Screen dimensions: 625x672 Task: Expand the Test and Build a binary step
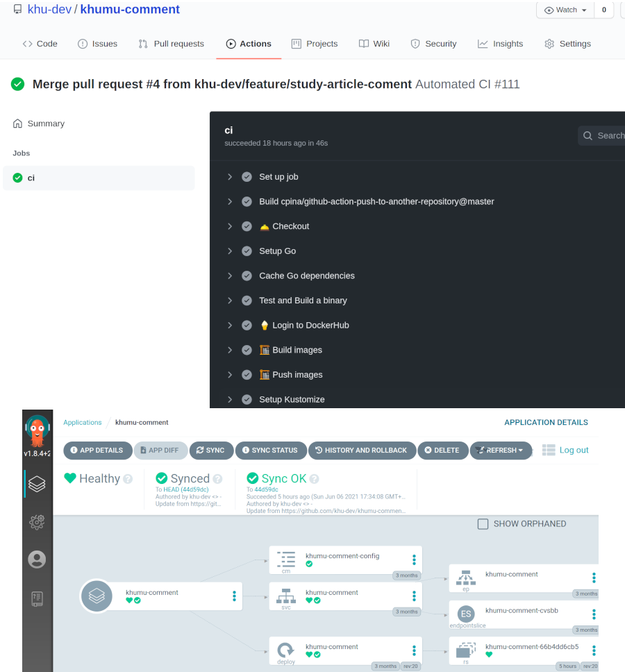230,301
